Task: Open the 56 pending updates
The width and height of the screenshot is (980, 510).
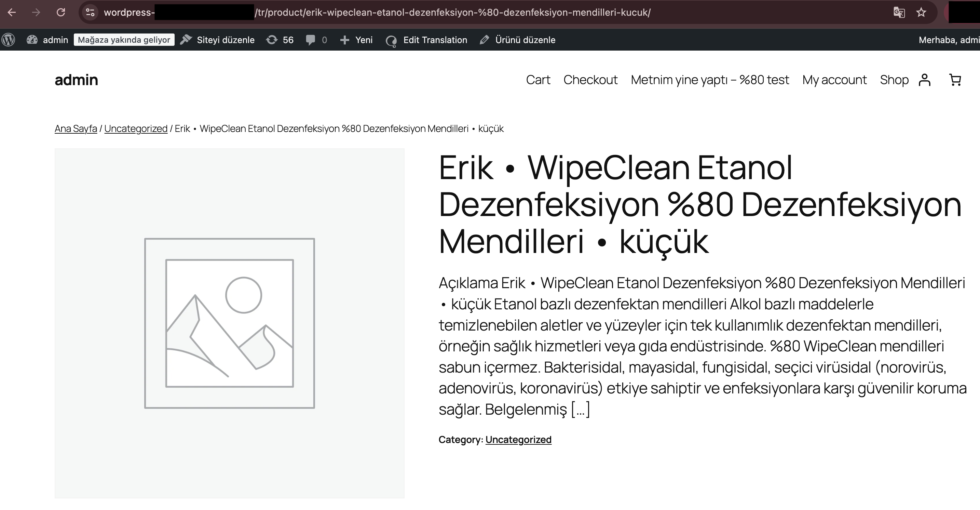Action: click(280, 40)
